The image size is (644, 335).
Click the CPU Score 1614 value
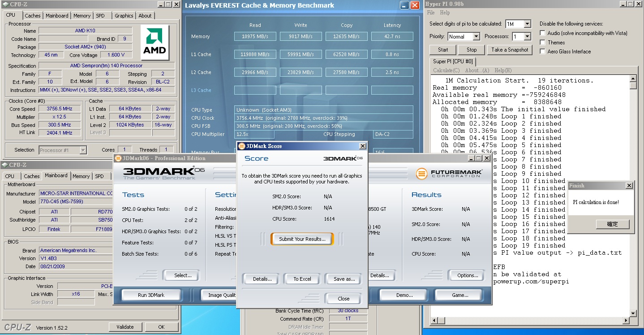click(329, 219)
